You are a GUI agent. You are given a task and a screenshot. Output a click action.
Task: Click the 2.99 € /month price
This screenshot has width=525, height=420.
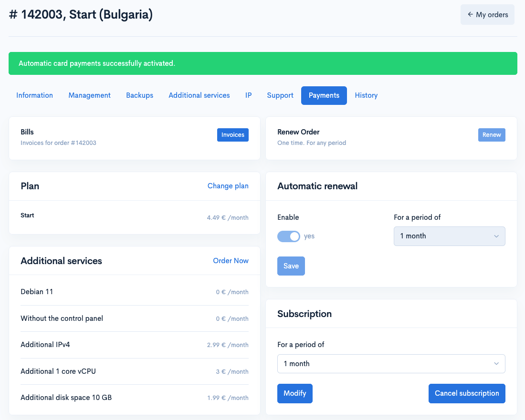pyautogui.click(x=228, y=345)
